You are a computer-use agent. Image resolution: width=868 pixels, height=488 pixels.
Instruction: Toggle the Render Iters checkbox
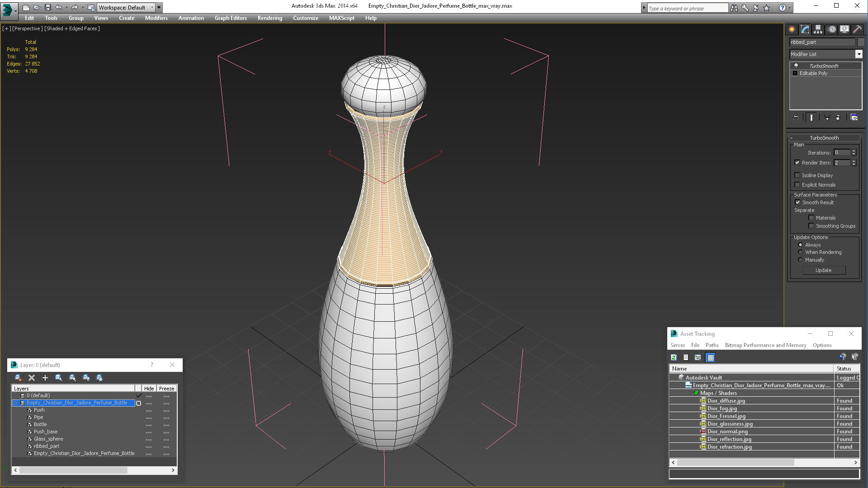(x=797, y=163)
